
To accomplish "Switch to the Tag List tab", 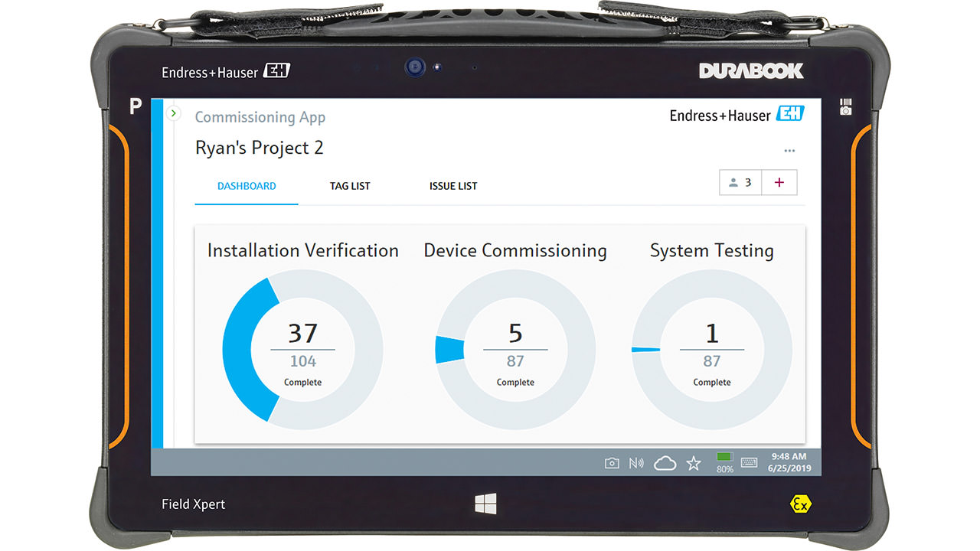I will click(x=350, y=186).
